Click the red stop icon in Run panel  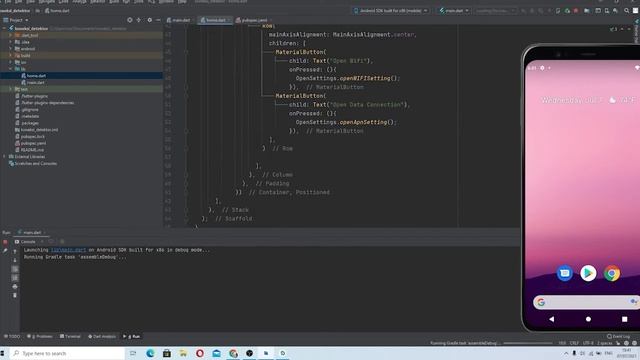(x=5, y=242)
